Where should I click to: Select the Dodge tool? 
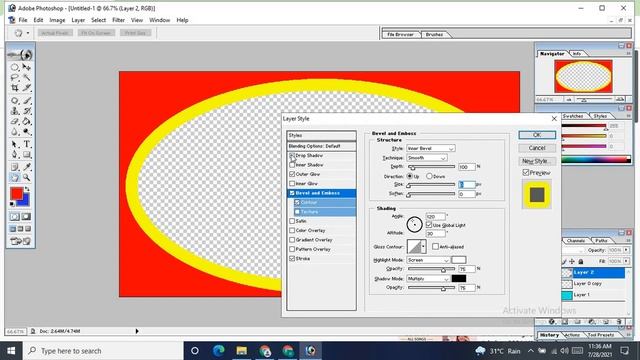pos(27,132)
